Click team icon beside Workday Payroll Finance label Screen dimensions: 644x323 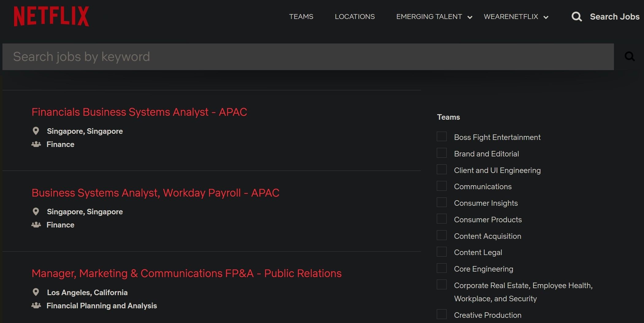(36, 225)
